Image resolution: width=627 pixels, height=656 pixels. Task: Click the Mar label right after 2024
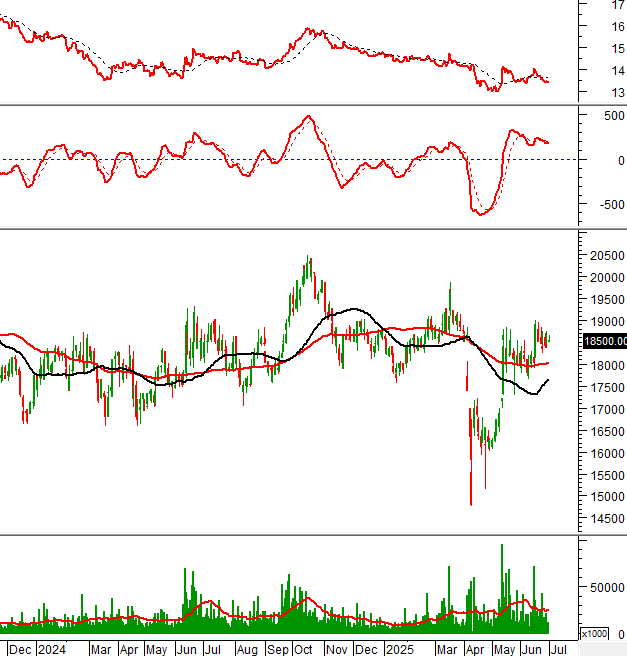tap(101, 650)
